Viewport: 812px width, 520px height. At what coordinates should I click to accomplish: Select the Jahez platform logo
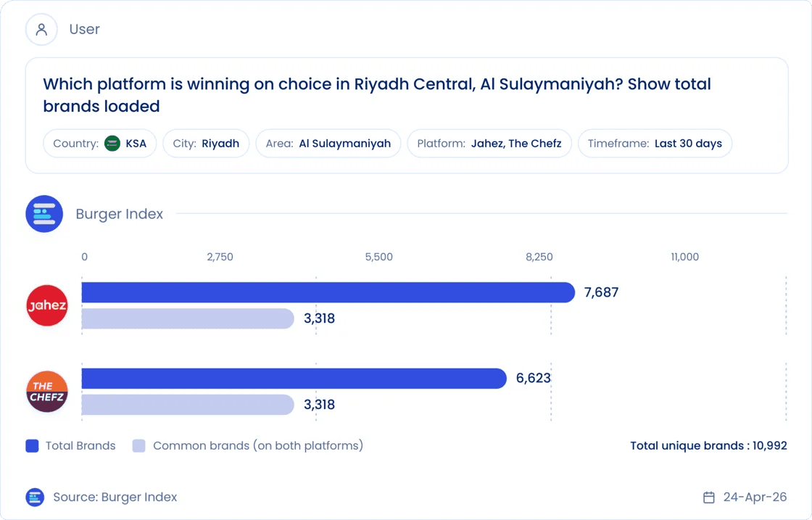(47, 305)
